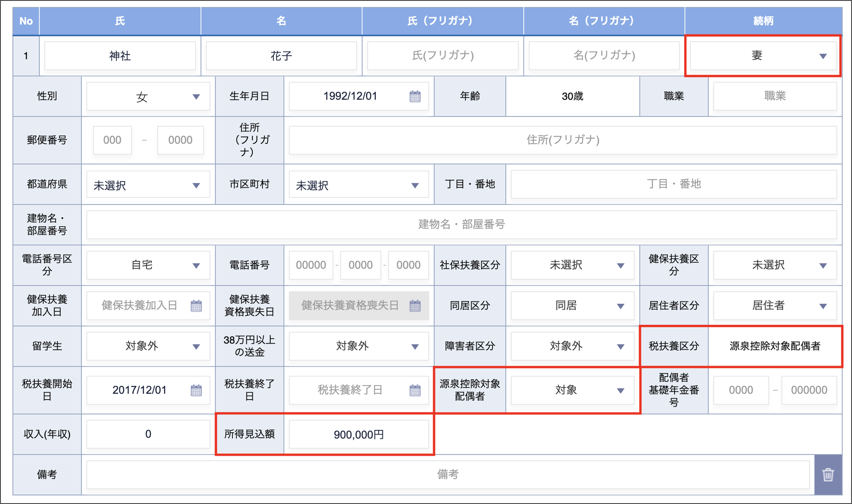Open calendar for 健保扶養加入日 field
Screen dimensions: 852x504
(196, 306)
